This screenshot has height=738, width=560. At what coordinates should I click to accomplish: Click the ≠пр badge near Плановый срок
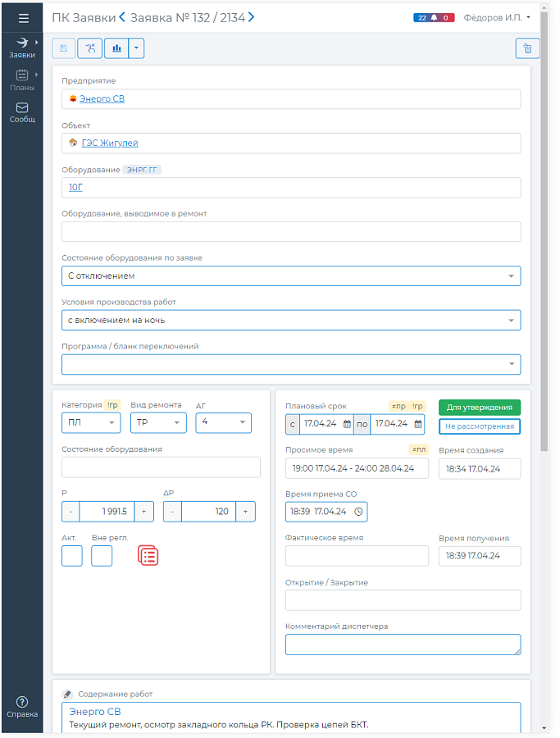coord(398,406)
